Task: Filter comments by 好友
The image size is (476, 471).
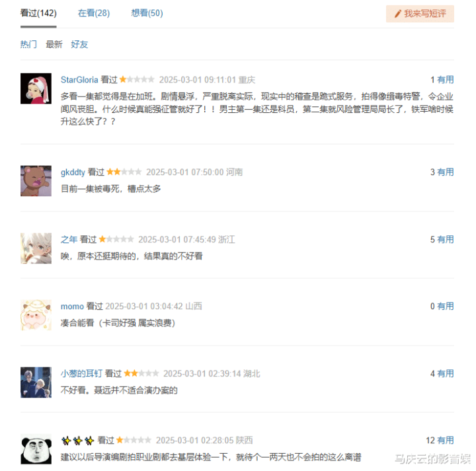Action: 79,44
